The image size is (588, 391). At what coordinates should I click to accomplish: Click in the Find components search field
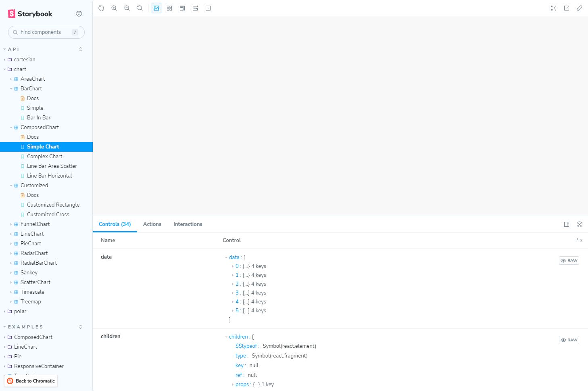pos(46,32)
